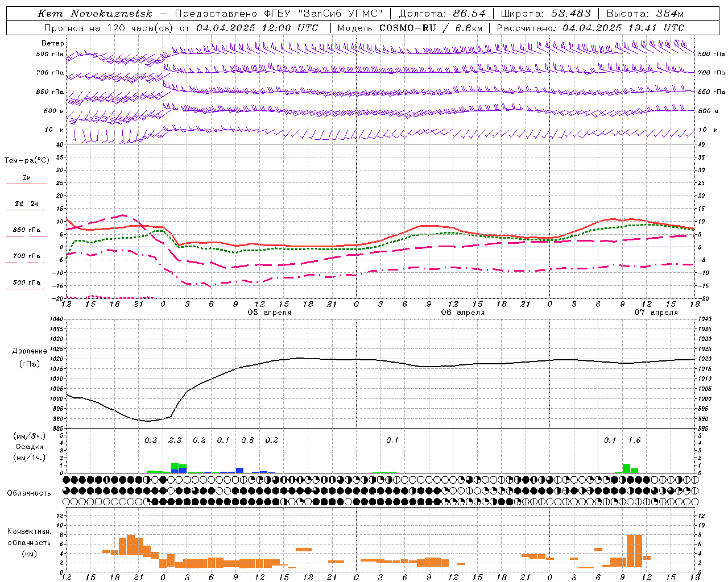
Task: Click the Облачность row label
Action: pos(29,493)
